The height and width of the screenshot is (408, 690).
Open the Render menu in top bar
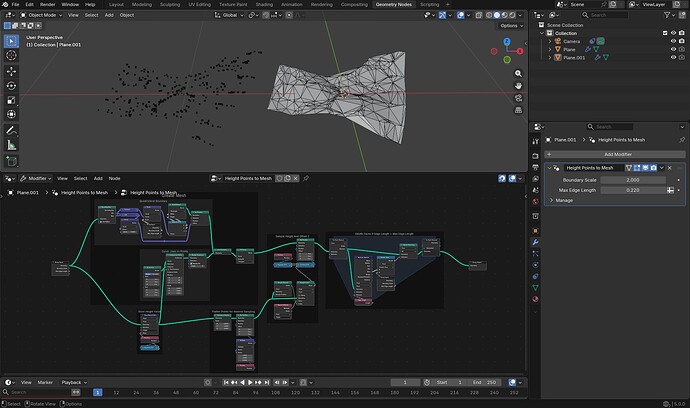(x=48, y=4)
